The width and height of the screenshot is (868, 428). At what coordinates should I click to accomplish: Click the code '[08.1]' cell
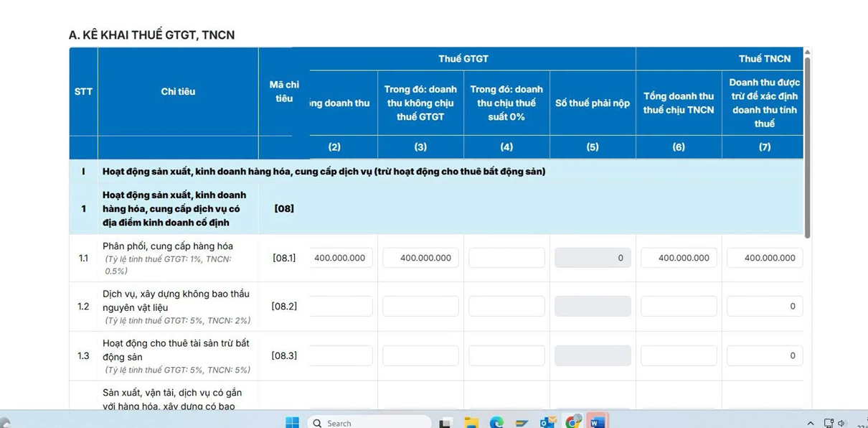[284, 258]
